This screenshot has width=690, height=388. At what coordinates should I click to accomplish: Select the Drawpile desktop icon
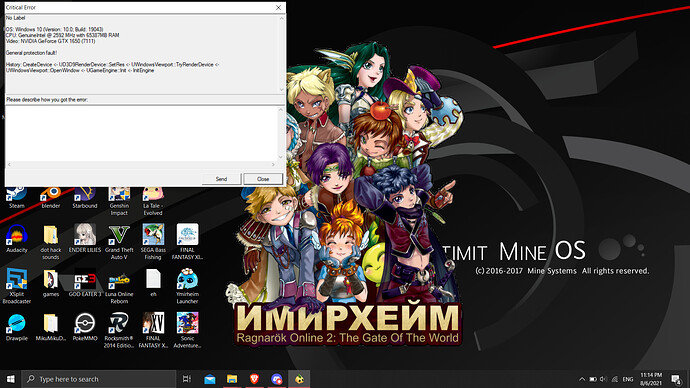click(x=17, y=327)
